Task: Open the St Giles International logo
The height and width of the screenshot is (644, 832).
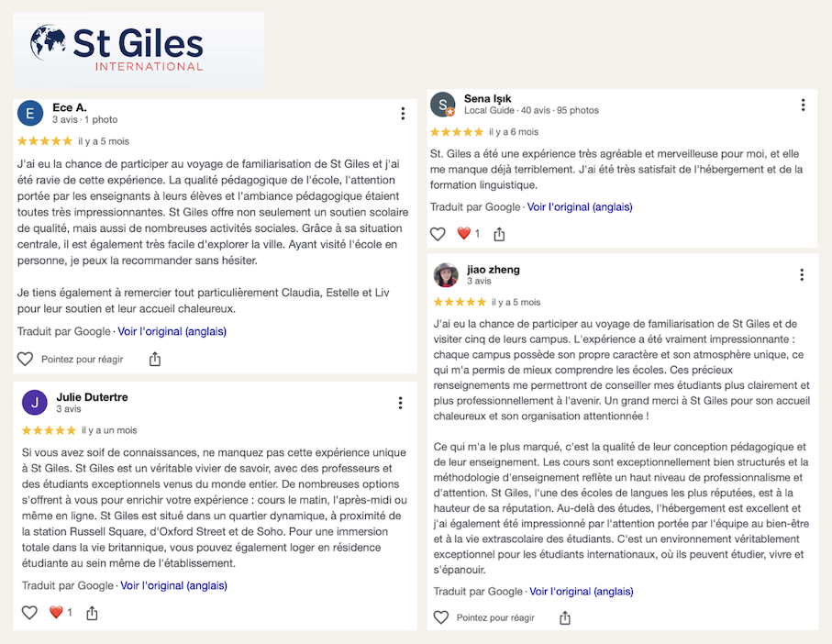Action: tap(116, 49)
